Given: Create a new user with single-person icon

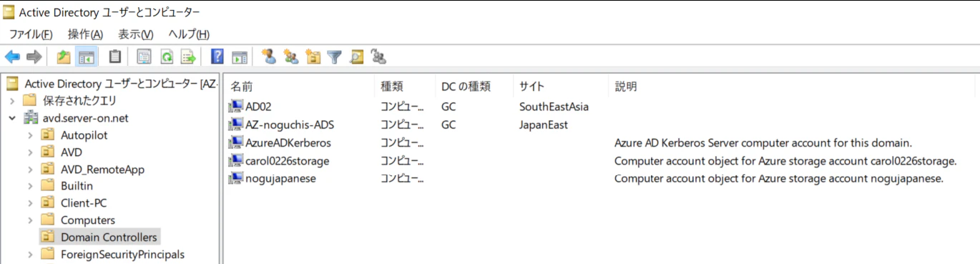Looking at the screenshot, I should [x=269, y=57].
